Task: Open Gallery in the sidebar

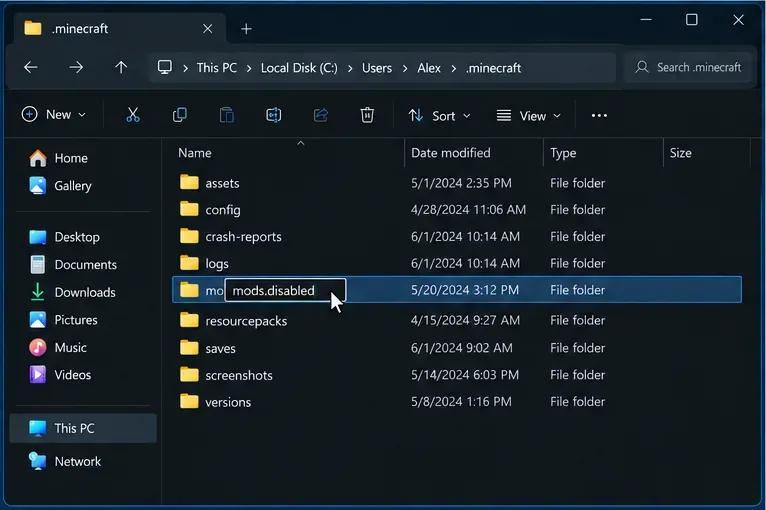Action: [60, 186]
